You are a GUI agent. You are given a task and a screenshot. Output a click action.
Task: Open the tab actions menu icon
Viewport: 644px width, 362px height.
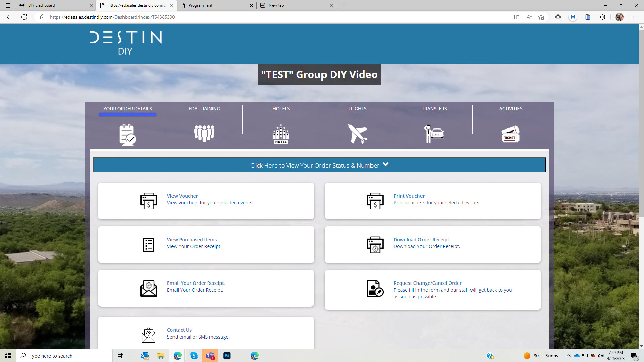click(x=8, y=5)
